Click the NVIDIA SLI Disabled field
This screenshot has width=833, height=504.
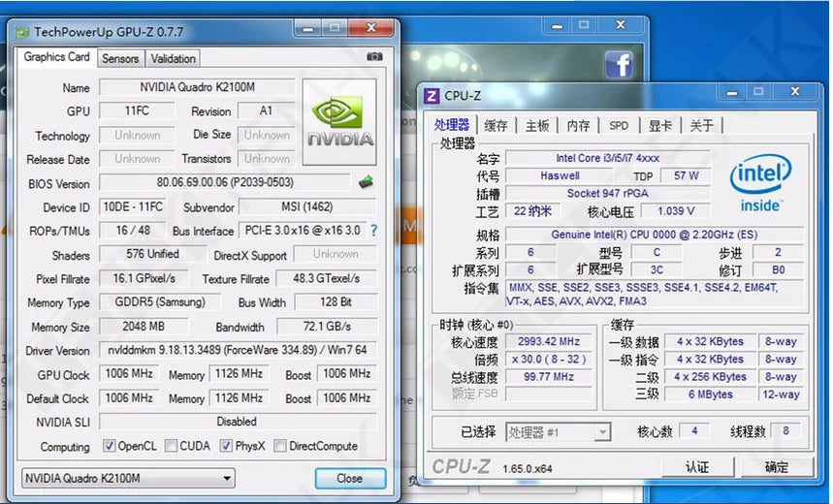click(238, 422)
